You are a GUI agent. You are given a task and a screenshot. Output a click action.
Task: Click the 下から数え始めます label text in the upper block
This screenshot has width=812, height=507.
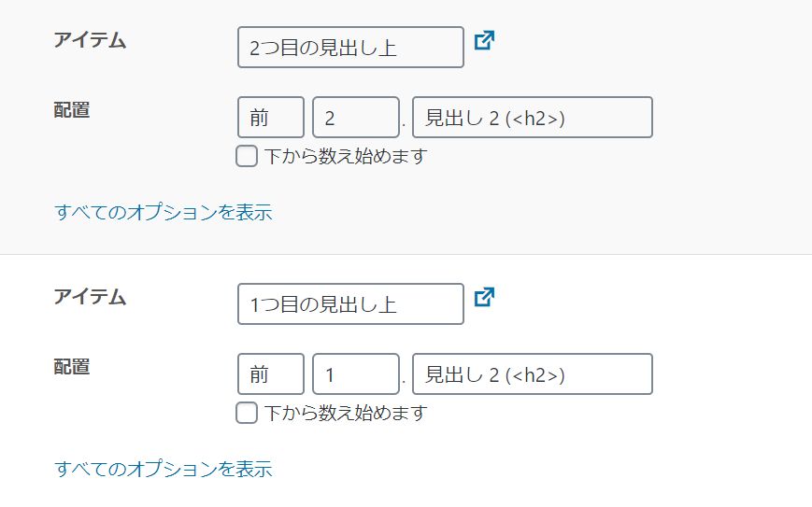pos(346,156)
